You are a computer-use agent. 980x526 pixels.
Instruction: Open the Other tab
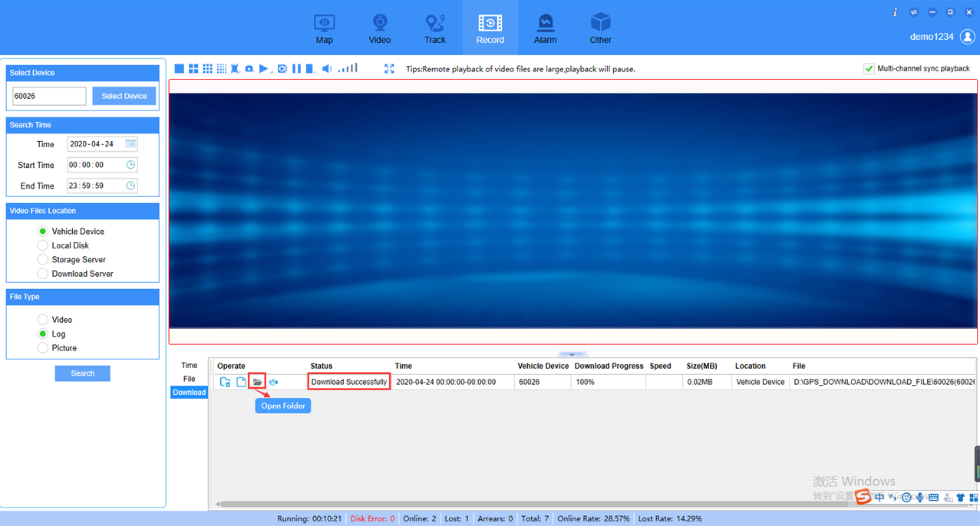click(x=601, y=29)
